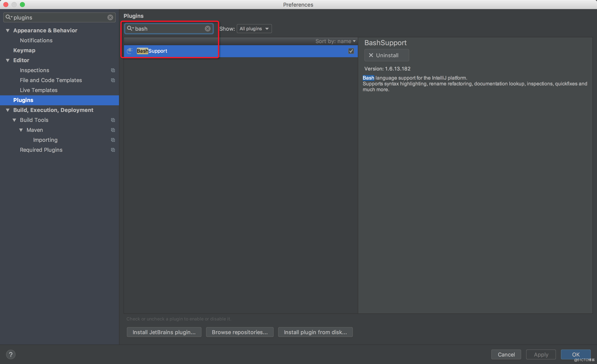Clear the settings search field text
The image size is (597, 364).
(x=110, y=17)
